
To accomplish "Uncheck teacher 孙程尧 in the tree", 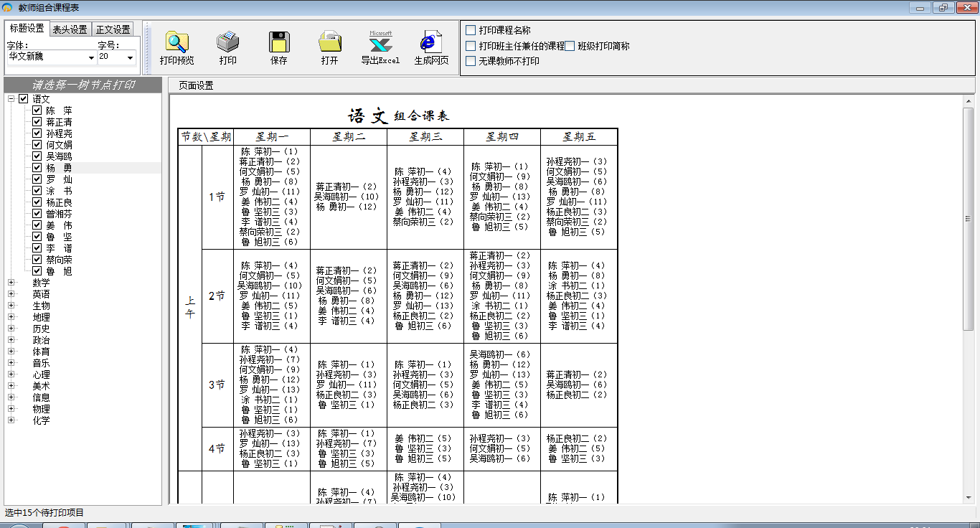I will click(x=37, y=133).
